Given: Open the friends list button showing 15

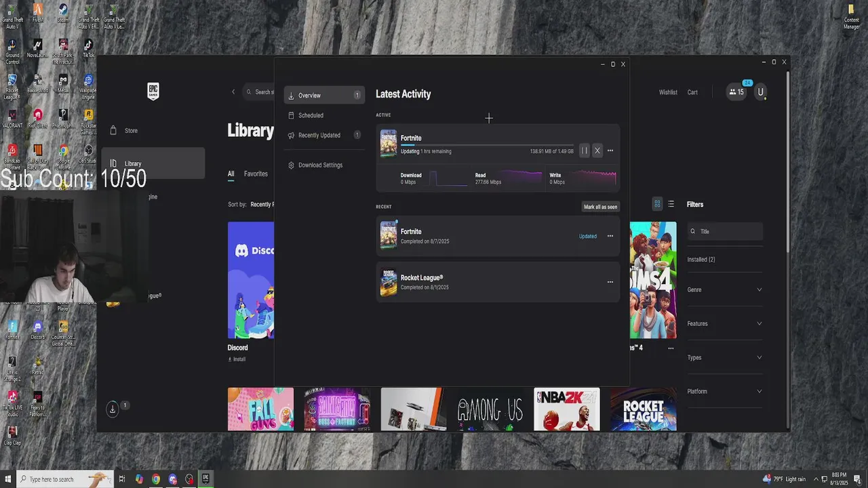Looking at the screenshot, I should pos(736,92).
